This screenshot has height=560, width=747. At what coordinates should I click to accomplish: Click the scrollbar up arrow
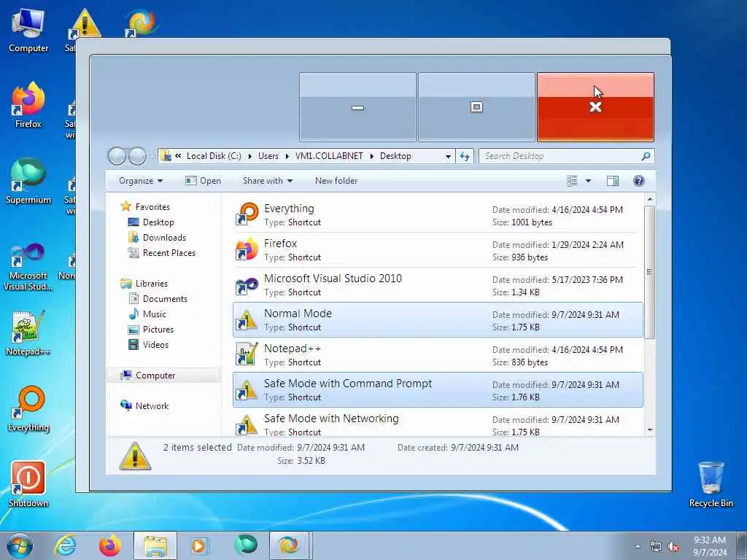650,198
